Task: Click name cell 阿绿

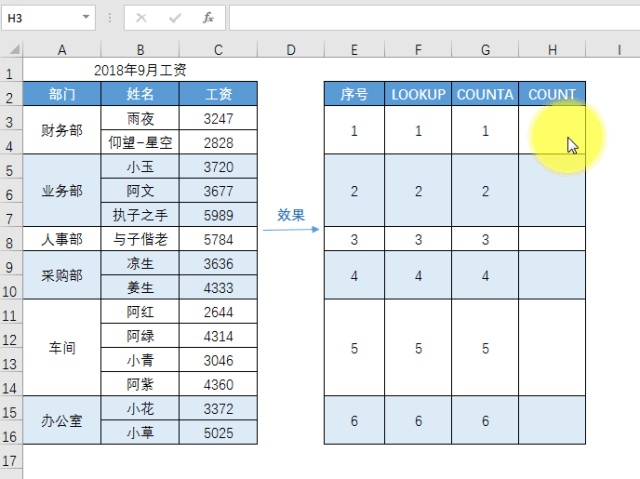Action: [140, 336]
